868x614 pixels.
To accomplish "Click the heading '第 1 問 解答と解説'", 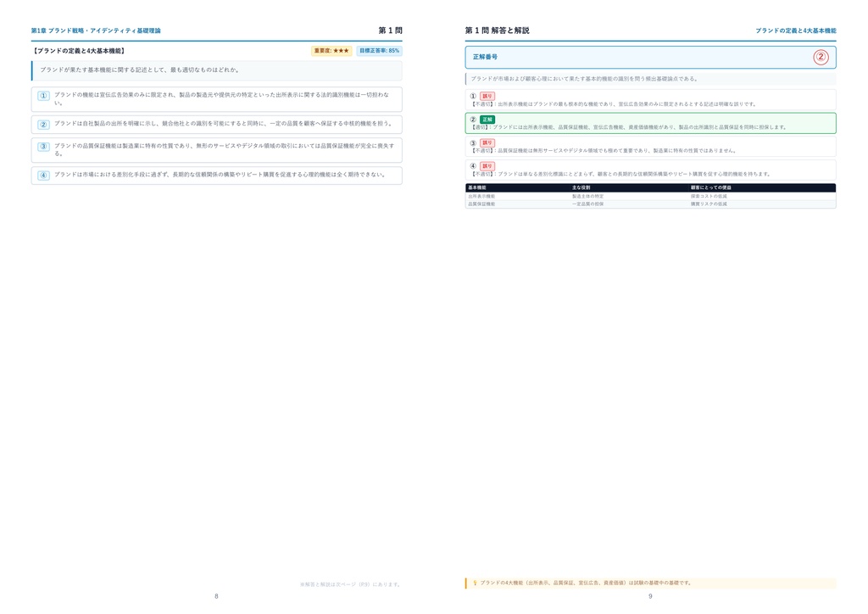I will pos(497,31).
